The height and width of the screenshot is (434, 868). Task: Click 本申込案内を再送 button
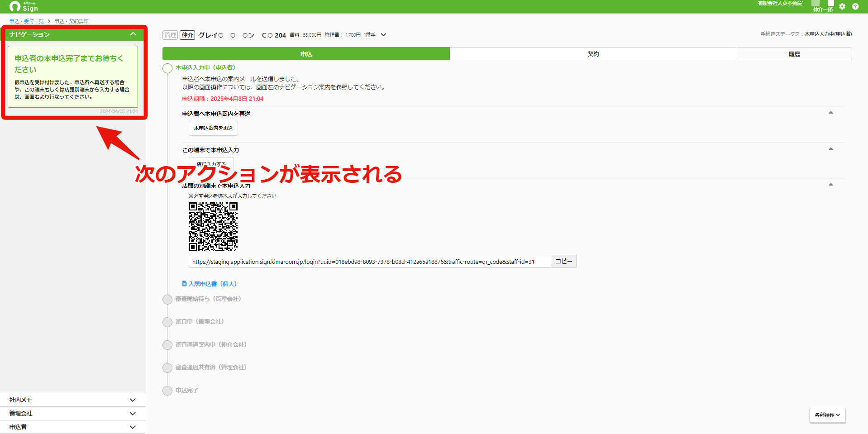[x=213, y=128]
